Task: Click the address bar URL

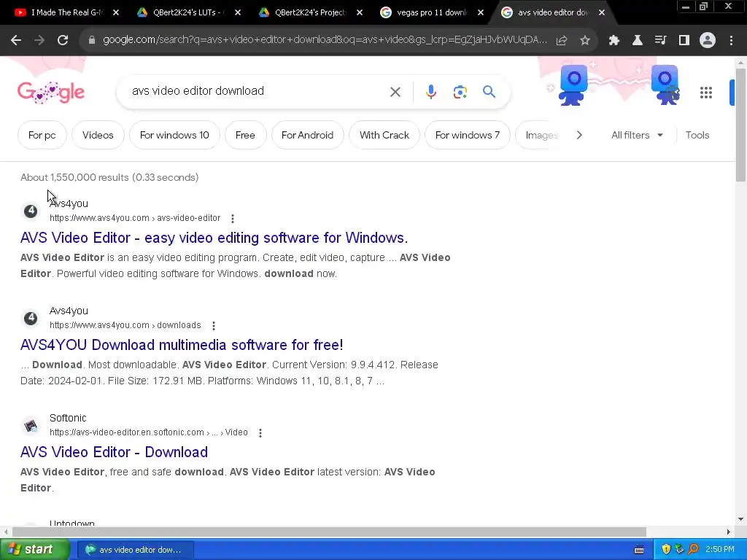Action: [x=325, y=40]
